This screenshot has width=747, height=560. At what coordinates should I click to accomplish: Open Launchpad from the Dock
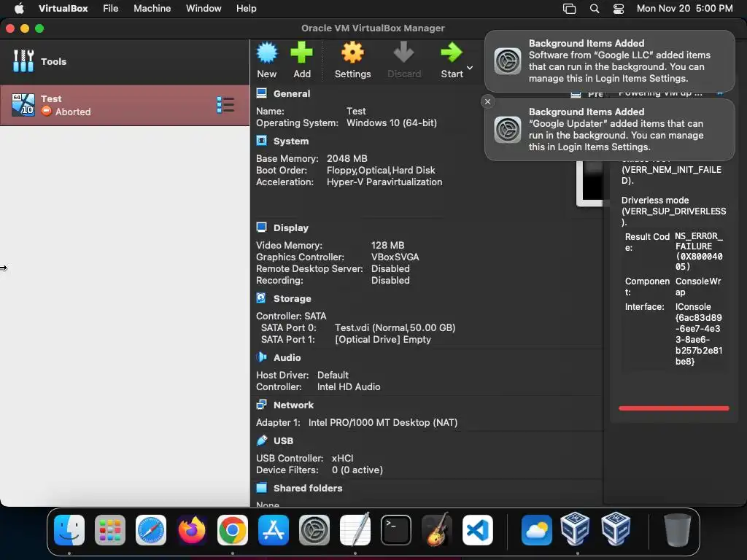(110, 530)
